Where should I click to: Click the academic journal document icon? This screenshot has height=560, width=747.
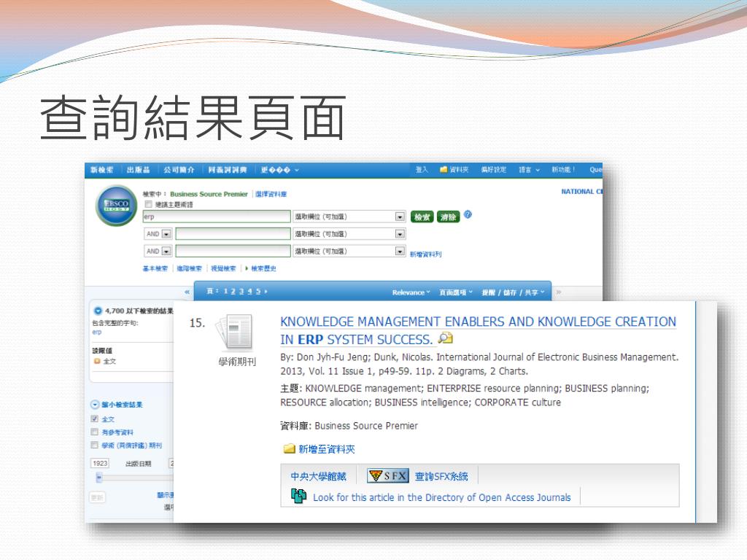tap(234, 332)
